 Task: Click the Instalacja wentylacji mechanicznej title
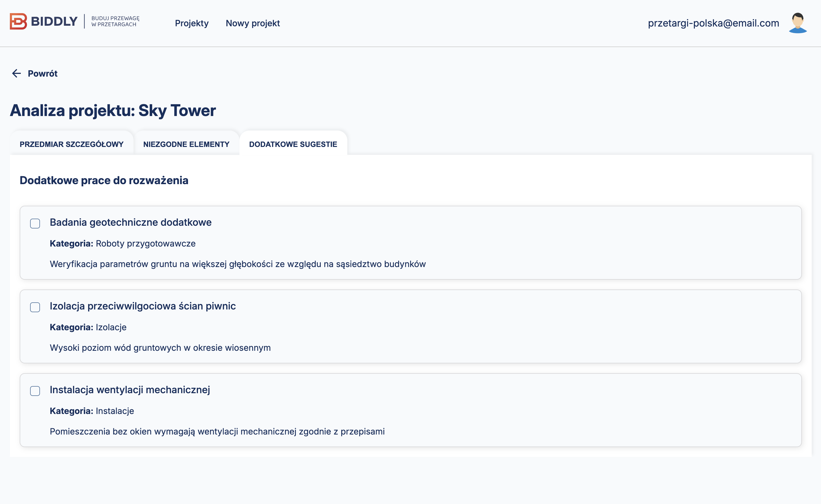[130, 390]
